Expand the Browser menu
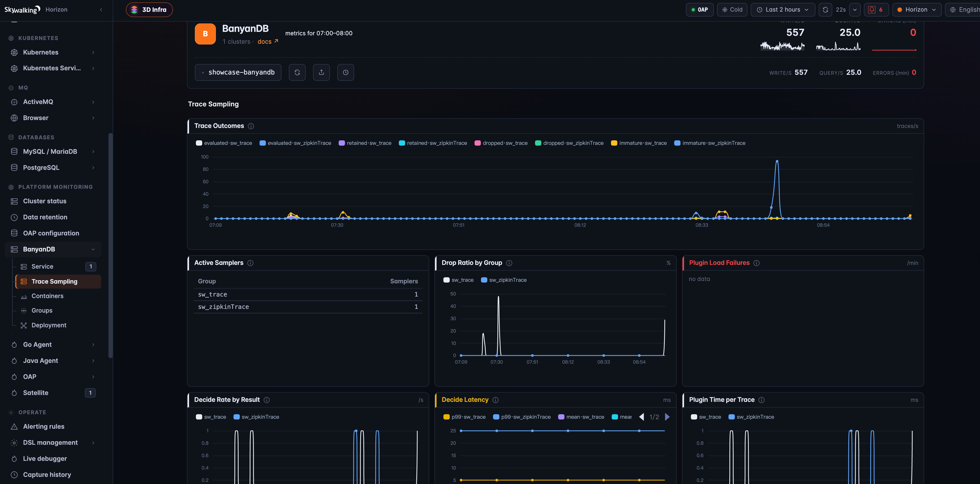980x484 pixels. pos(53,118)
